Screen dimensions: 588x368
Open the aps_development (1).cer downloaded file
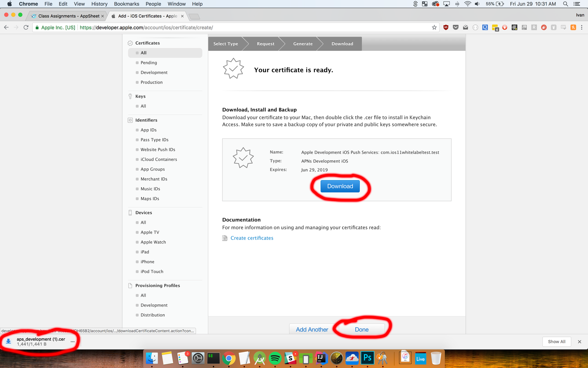tap(41, 342)
